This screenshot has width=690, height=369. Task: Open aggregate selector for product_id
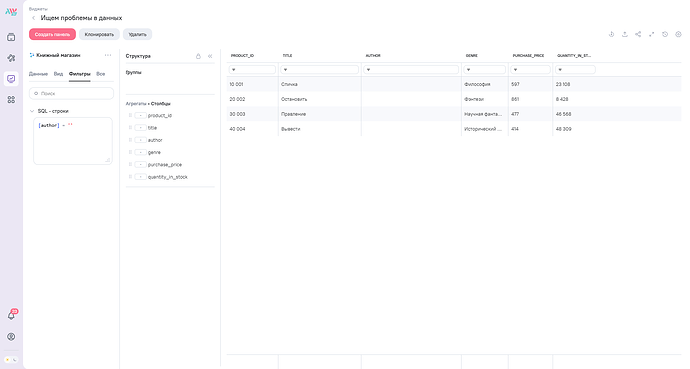(x=140, y=115)
